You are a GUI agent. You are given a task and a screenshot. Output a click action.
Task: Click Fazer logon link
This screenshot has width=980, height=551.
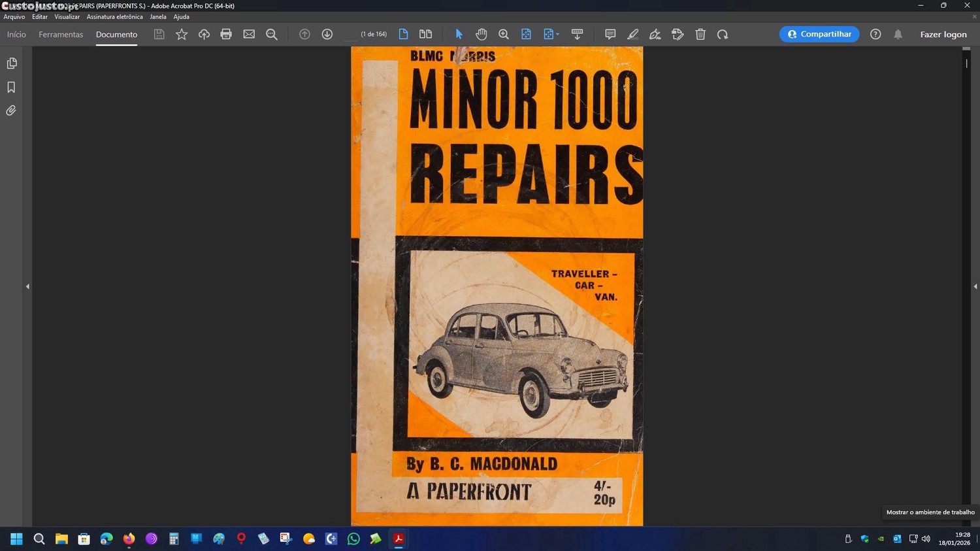943,35
